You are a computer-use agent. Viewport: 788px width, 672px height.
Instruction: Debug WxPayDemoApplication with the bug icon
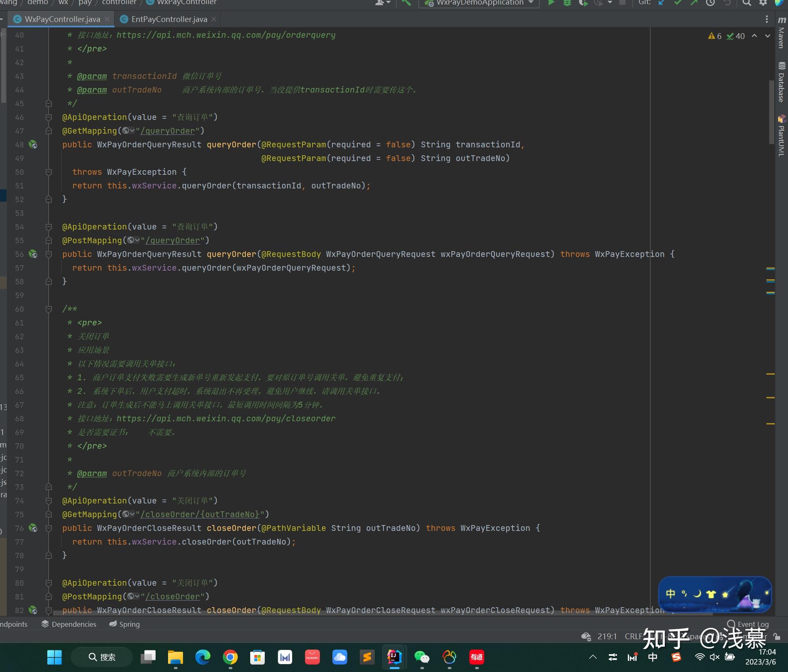(x=567, y=3)
